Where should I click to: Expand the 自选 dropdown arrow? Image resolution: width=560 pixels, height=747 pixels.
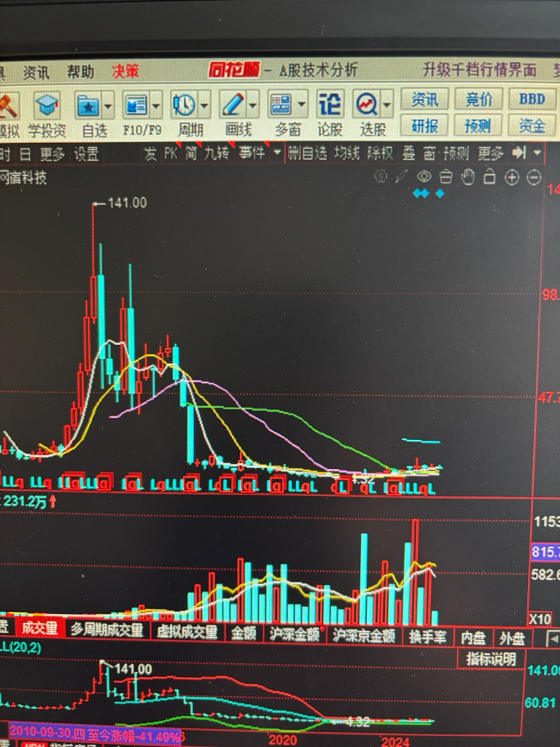click(x=108, y=105)
